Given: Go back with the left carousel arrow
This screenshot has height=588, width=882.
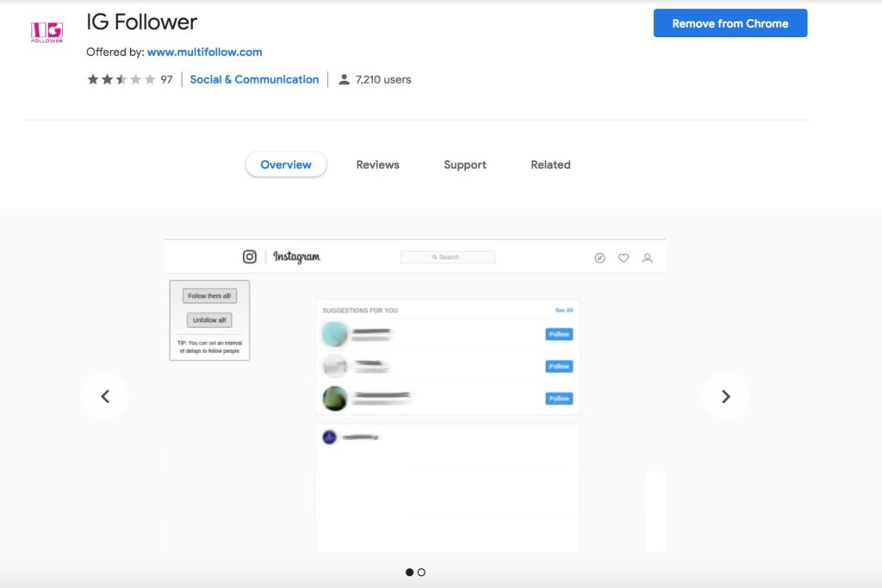Looking at the screenshot, I should pyautogui.click(x=105, y=396).
